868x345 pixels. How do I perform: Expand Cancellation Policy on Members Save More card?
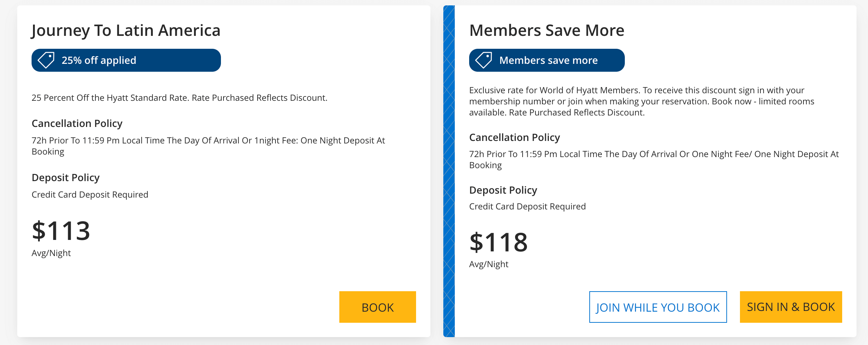coord(515,137)
